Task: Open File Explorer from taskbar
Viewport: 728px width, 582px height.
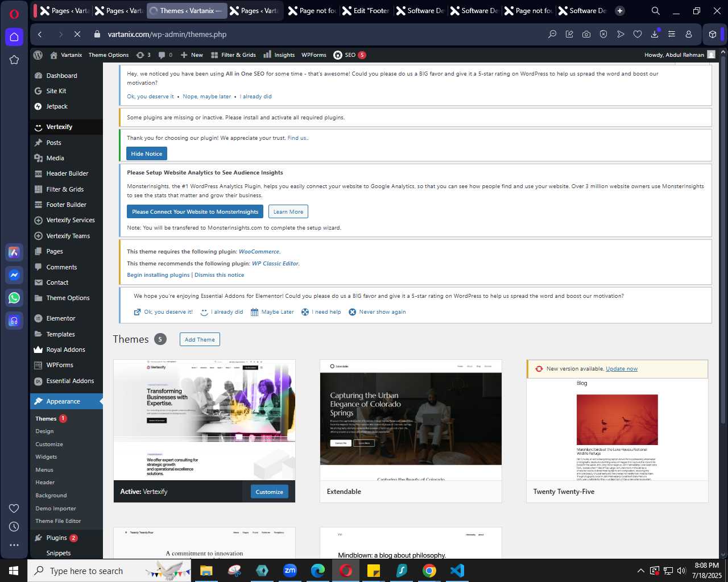Action: [206, 570]
